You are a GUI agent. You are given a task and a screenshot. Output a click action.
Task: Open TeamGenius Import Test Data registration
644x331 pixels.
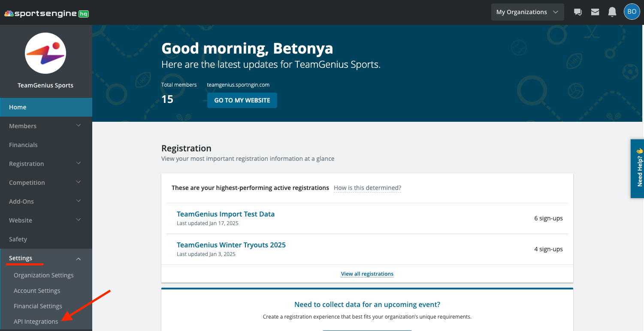226,214
